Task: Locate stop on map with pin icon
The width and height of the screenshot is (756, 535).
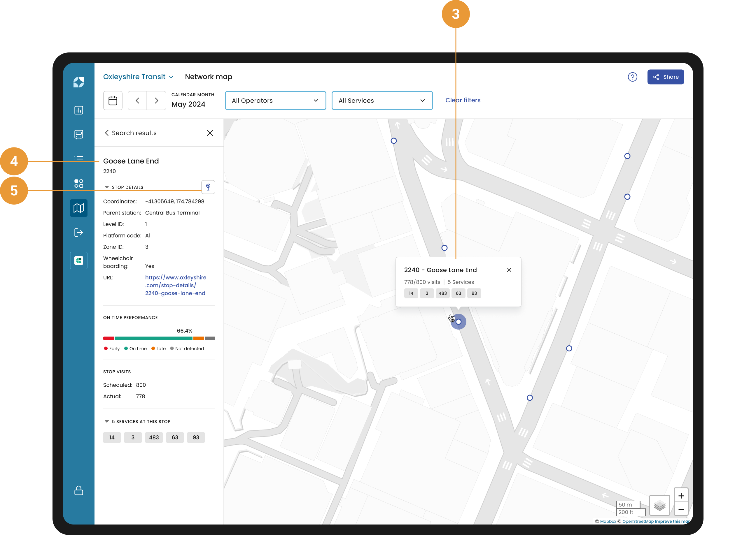Action: tap(208, 187)
